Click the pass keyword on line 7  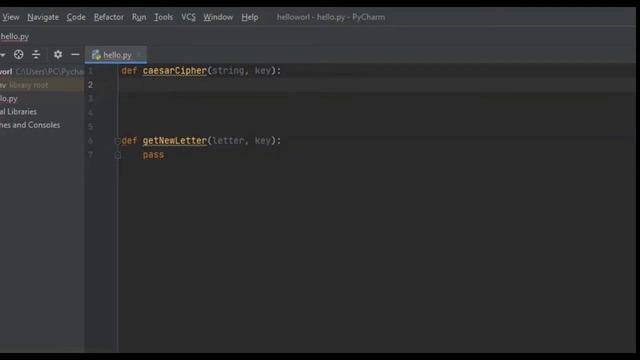click(x=153, y=155)
